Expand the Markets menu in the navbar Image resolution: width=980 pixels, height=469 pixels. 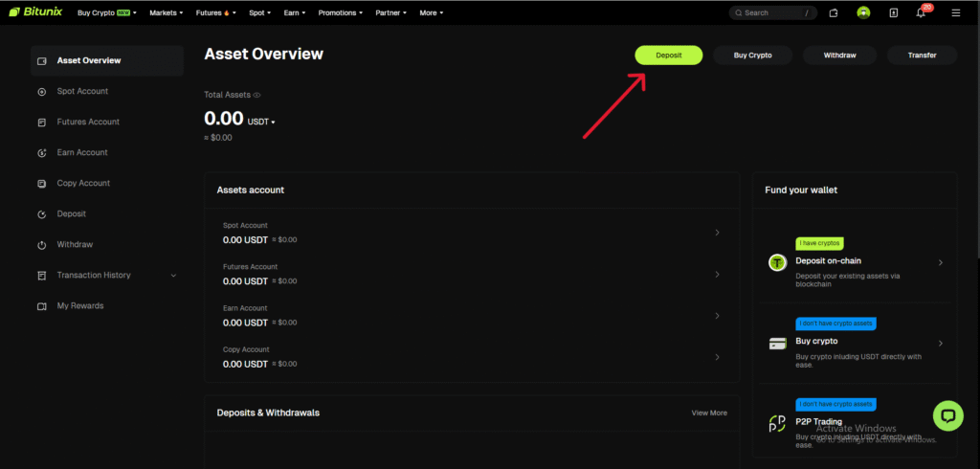169,13
